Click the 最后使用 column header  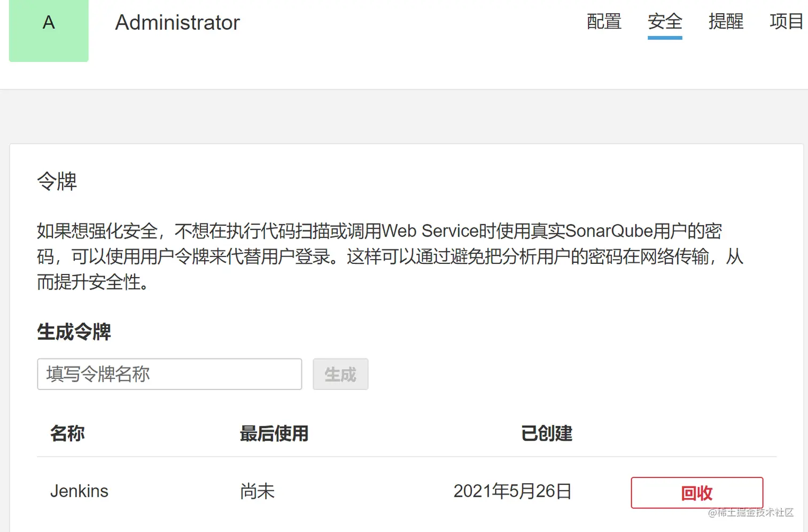(274, 433)
